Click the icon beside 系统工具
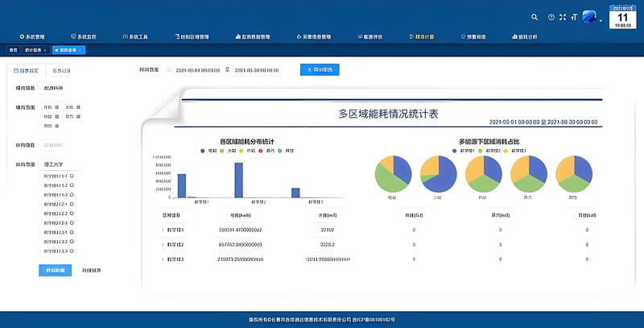Viewport: 644px width, 328px height. [x=125, y=36]
